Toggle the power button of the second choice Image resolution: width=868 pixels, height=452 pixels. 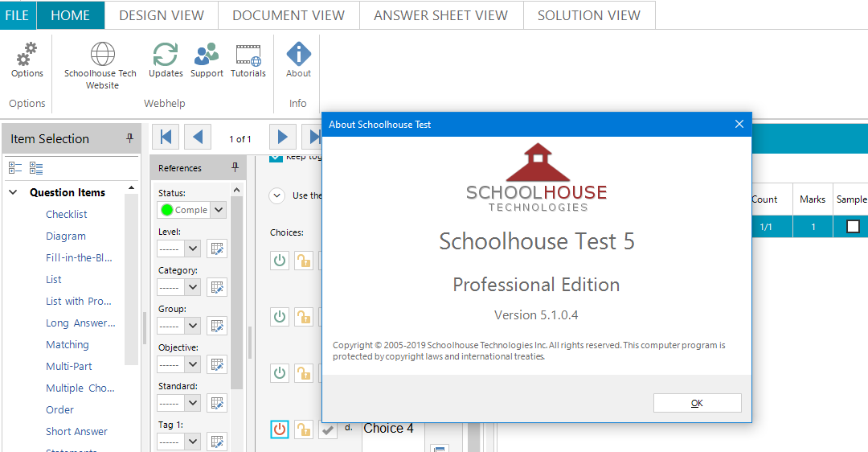[x=280, y=317]
